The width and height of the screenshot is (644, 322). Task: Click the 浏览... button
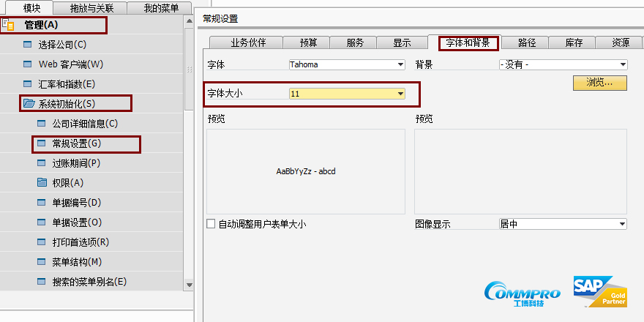pos(599,83)
